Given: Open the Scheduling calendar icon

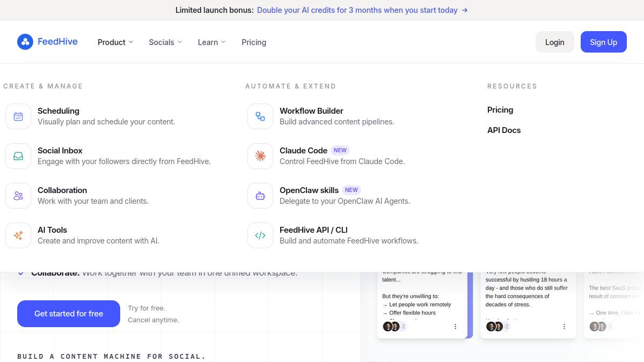Looking at the screenshot, I should click(18, 116).
